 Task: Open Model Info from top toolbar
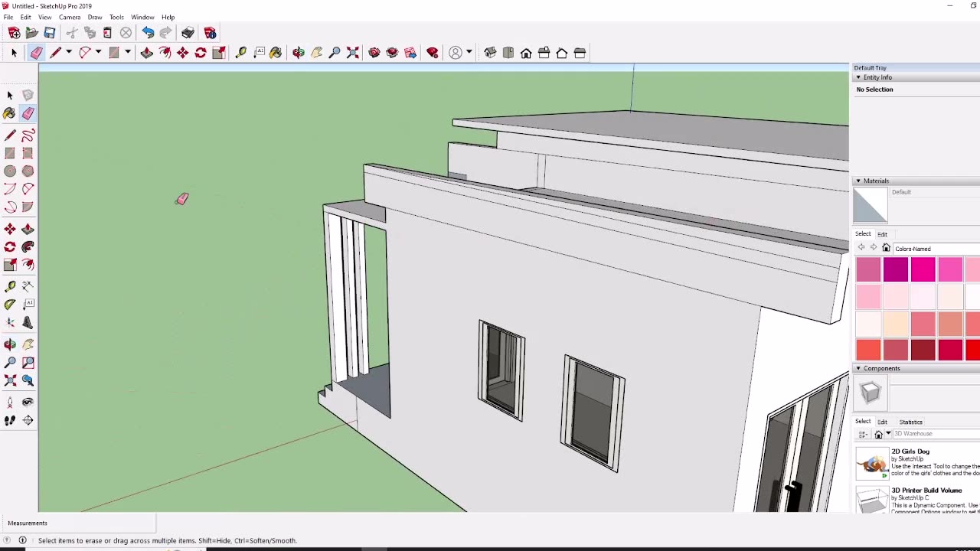[210, 33]
